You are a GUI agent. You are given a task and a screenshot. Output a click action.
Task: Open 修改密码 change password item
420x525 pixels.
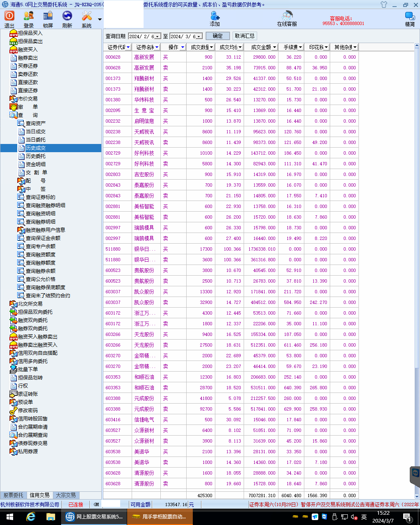click(27, 410)
